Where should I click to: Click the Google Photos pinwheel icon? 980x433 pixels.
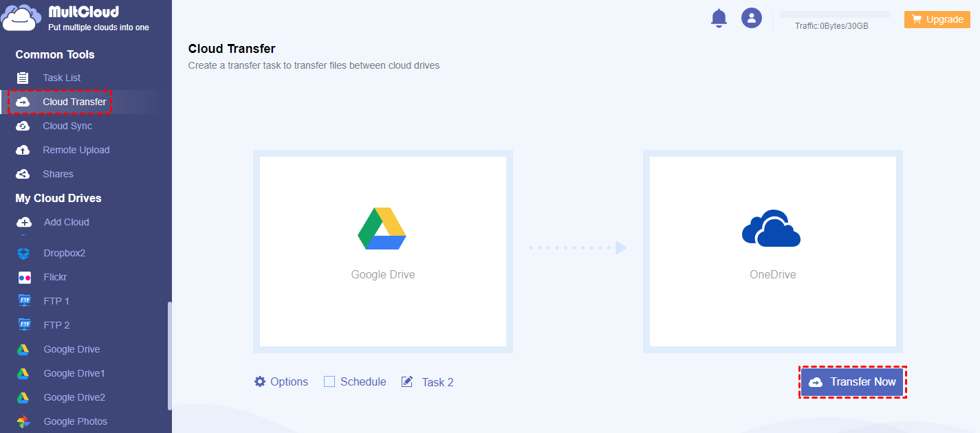(23, 421)
